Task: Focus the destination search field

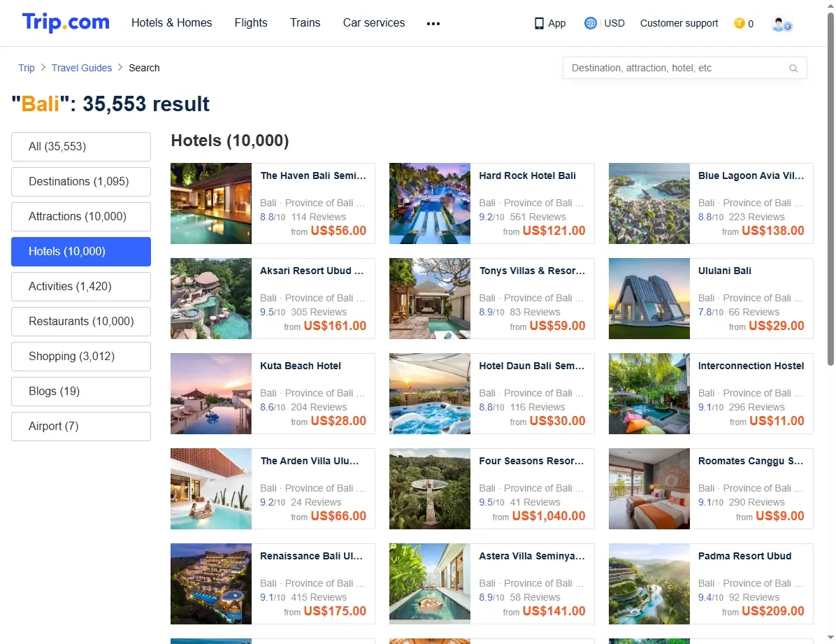Action: 684,69
